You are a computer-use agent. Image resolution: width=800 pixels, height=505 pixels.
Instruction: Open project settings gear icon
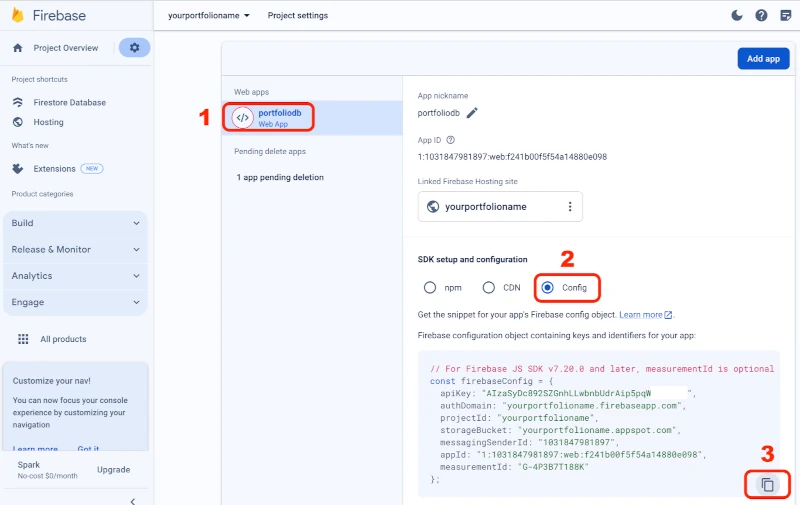coord(134,47)
